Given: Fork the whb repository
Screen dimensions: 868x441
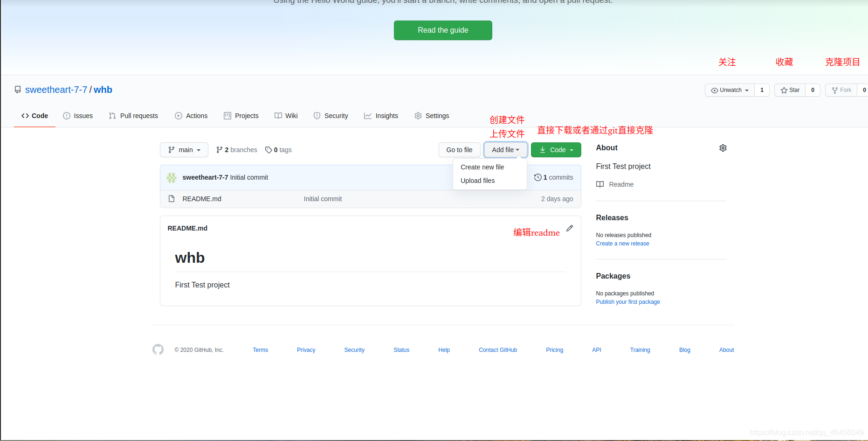Looking at the screenshot, I should click(841, 90).
